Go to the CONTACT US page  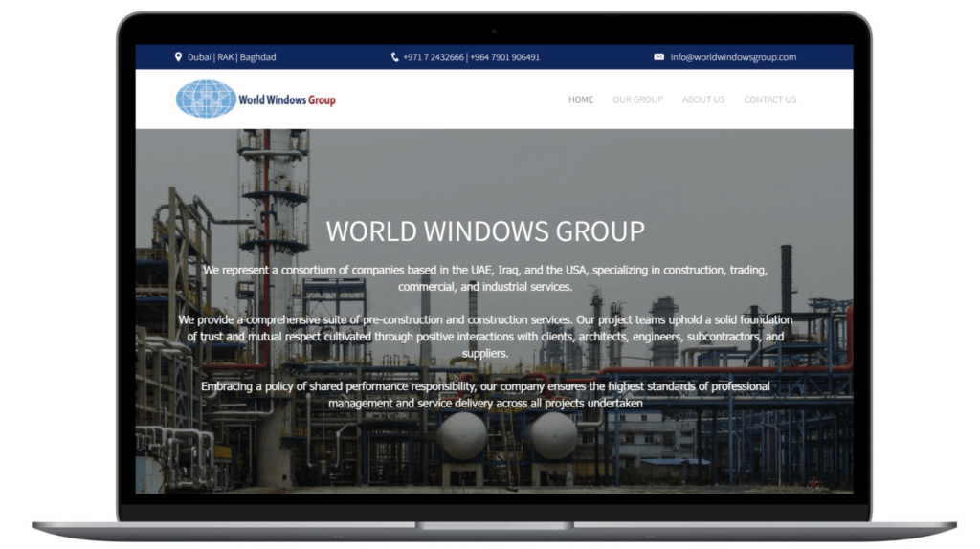(x=770, y=99)
